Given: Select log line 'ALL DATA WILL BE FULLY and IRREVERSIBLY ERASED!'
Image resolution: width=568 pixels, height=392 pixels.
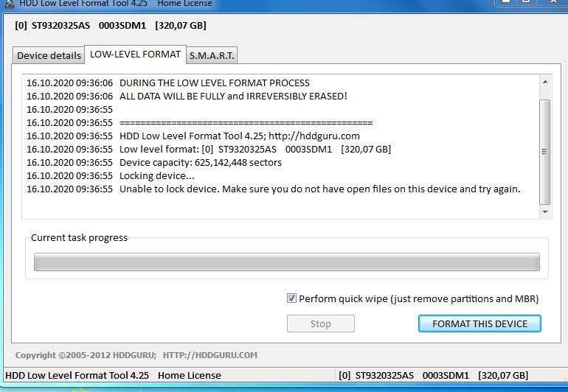Looking at the screenshot, I should 187,97.
